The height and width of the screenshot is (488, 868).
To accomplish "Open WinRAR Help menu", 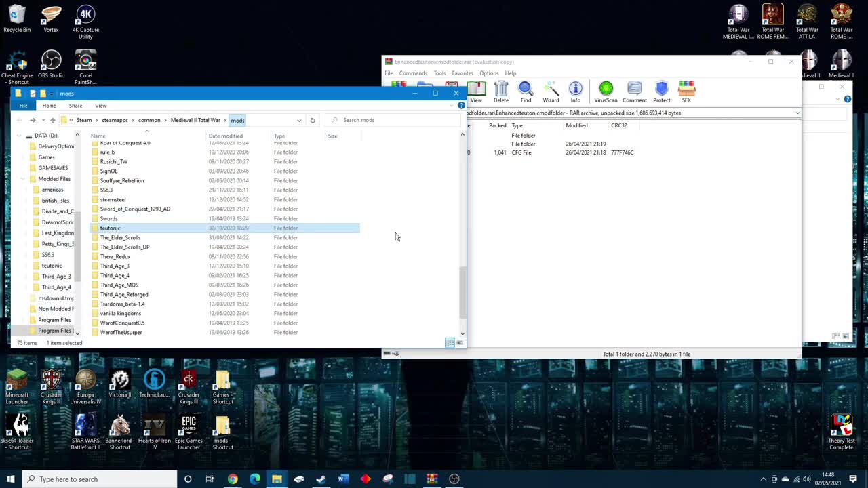I will 510,73.
